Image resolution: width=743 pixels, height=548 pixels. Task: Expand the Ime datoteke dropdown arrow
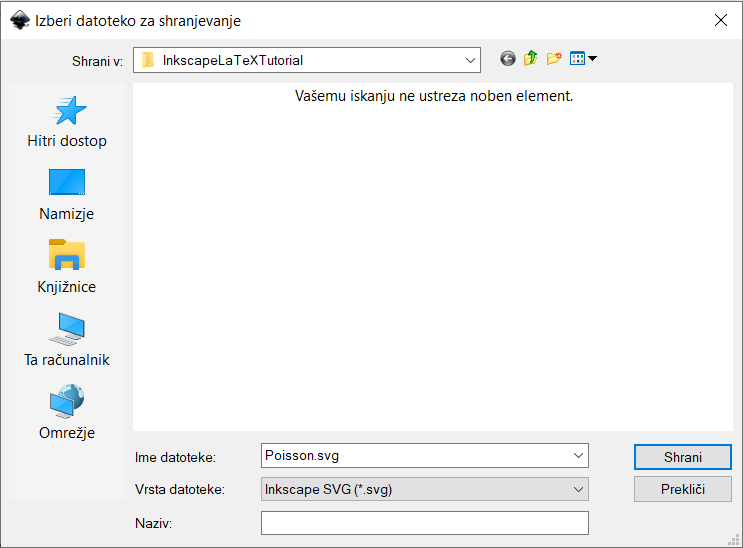[578, 456]
